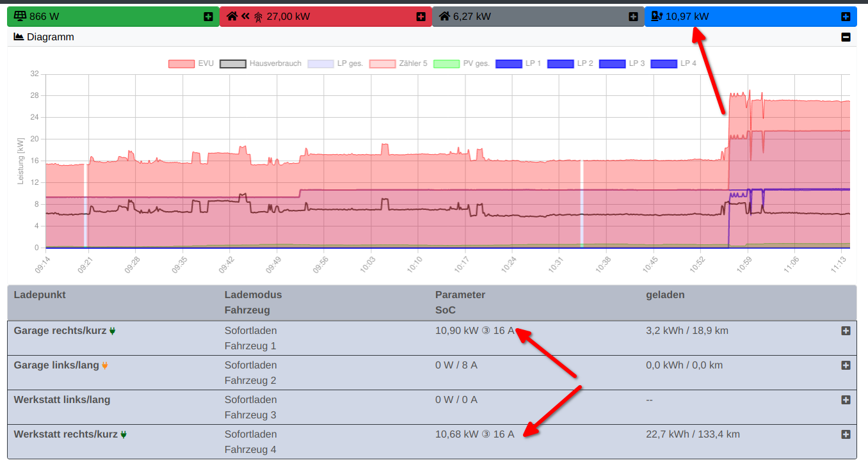The width and height of the screenshot is (868, 467).
Task: Click the 22,7 kWh / 133,4 km cell
Action: tap(693, 434)
